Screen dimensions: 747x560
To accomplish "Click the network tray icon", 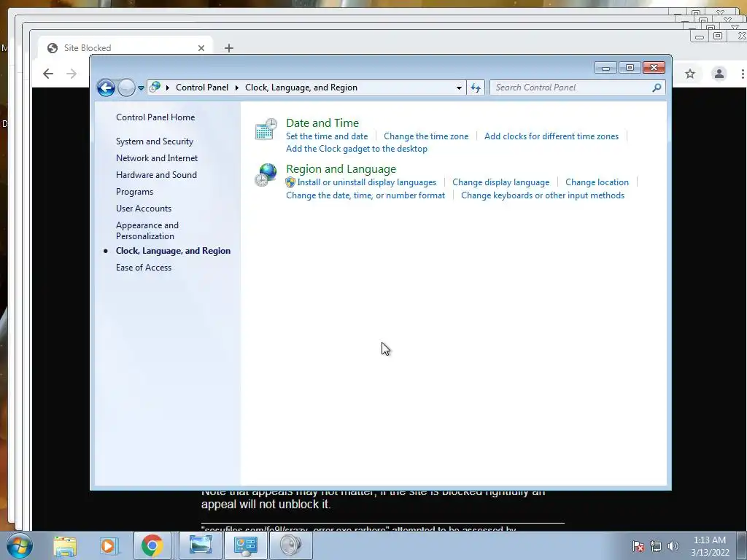I will (656, 546).
